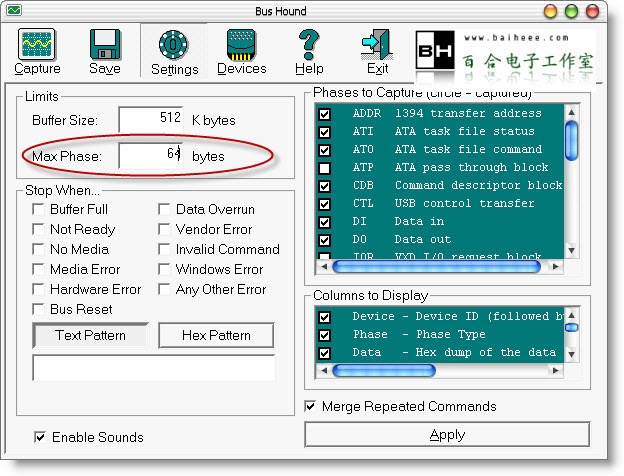Click Columns list scroll right arrow
The width and height of the screenshot is (624, 476).
point(556,371)
